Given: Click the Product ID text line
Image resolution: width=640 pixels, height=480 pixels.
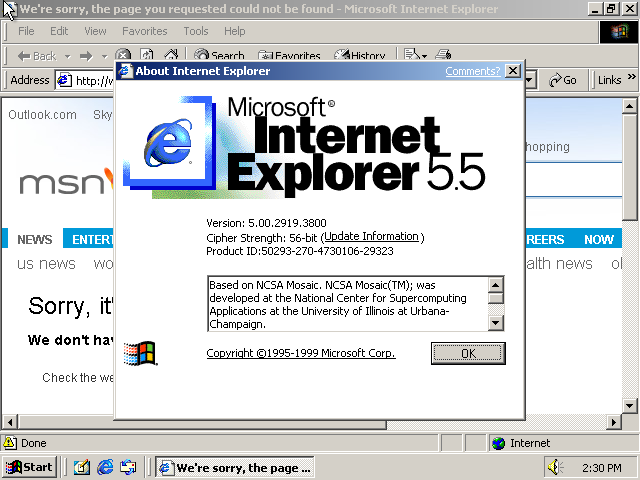Looking at the screenshot, I should [x=300, y=251].
